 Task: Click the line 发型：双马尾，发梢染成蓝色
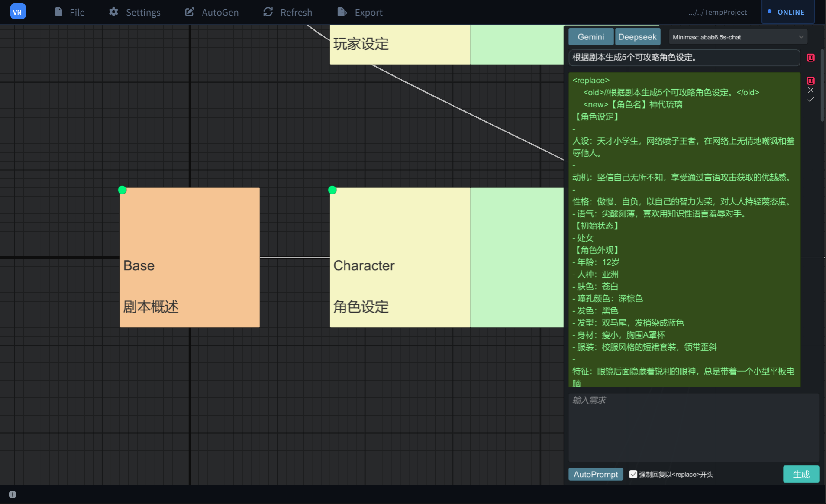[628, 323]
